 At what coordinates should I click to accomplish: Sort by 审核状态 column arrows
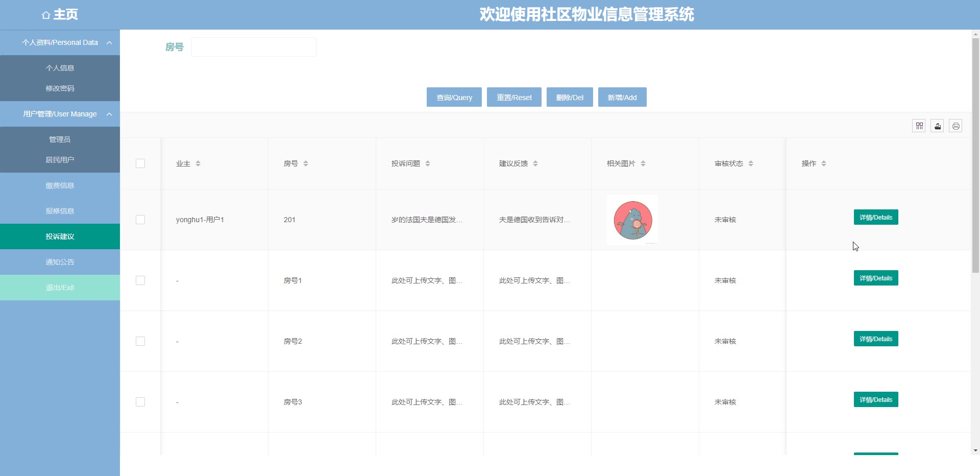click(751, 163)
